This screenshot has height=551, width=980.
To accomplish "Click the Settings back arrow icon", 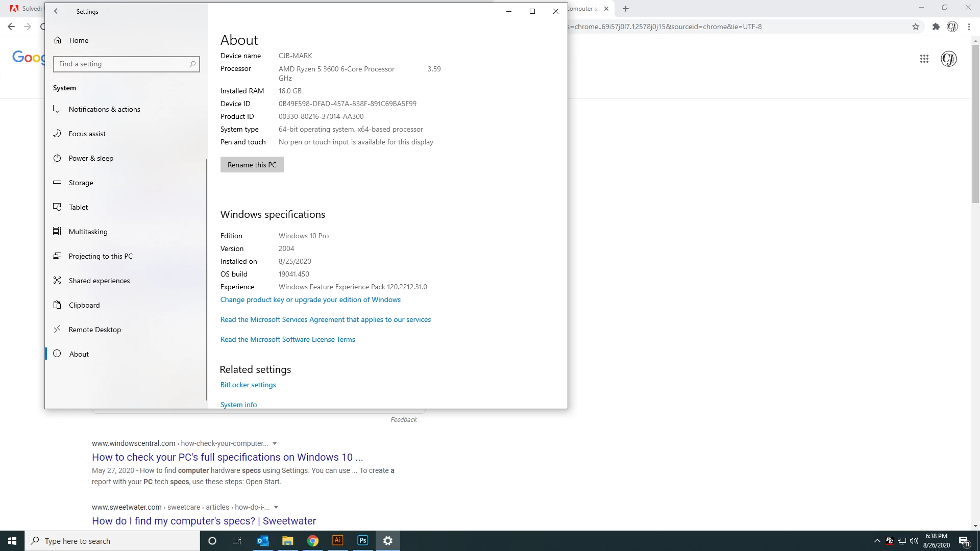I will (57, 11).
